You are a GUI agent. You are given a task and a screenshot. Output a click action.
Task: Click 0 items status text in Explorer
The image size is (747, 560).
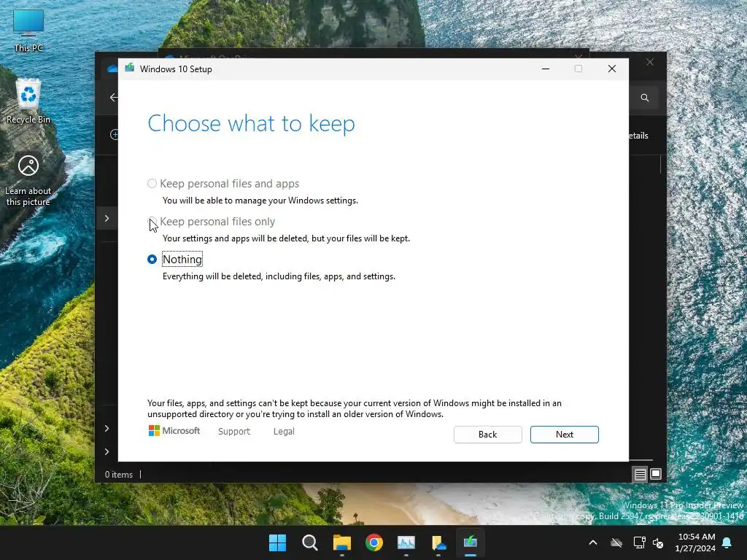[119, 474]
